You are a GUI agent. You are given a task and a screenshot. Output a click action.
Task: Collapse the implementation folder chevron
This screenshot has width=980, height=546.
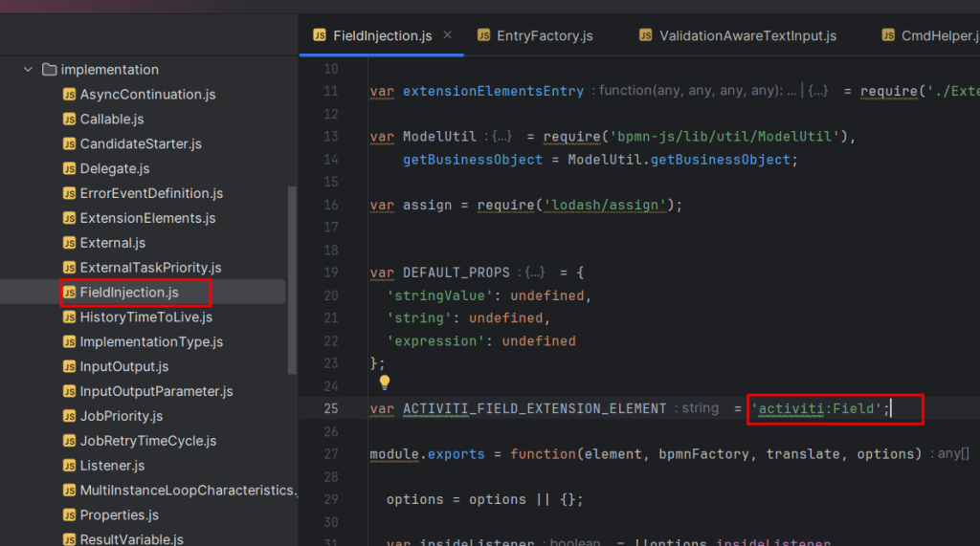28,70
